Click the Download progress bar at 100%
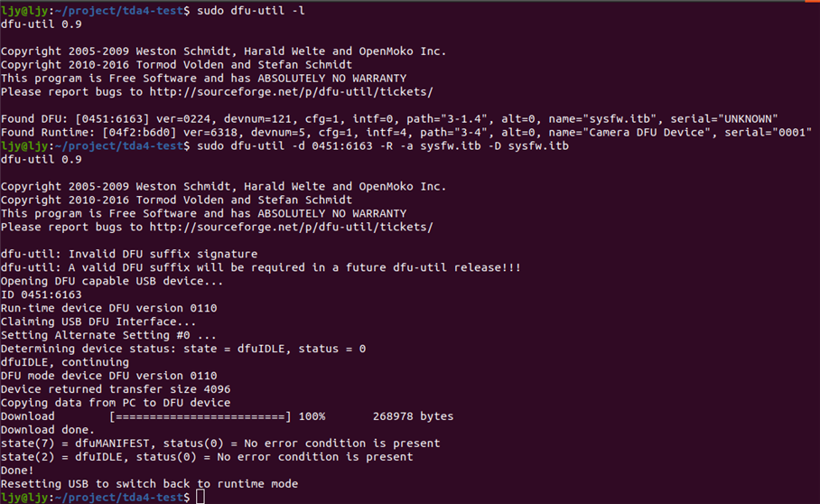Viewport: 820px width, 504px height. 200,416
